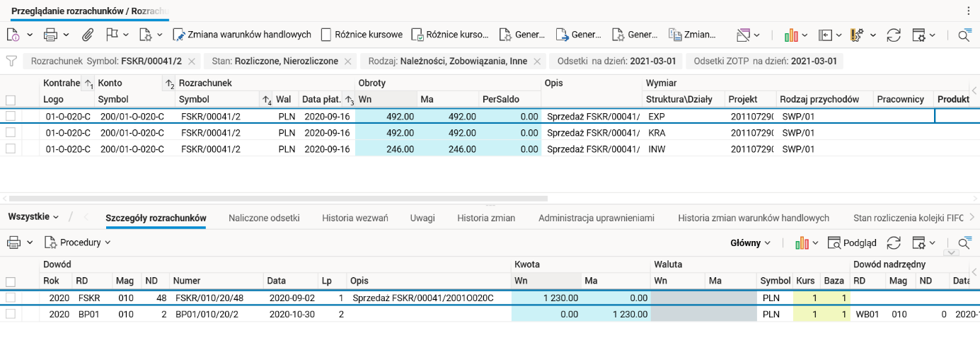The image size is (980, 345).
Task: Click the Podgląd preview button
Action: coord(852,242)
